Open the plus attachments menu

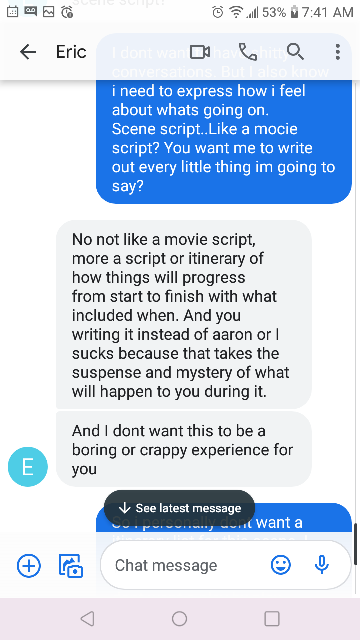(29, 565)
